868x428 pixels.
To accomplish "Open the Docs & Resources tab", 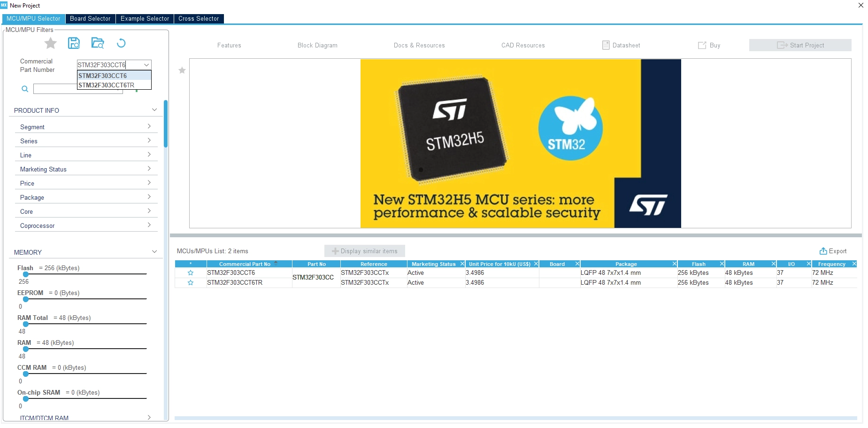I will [419, 46].
